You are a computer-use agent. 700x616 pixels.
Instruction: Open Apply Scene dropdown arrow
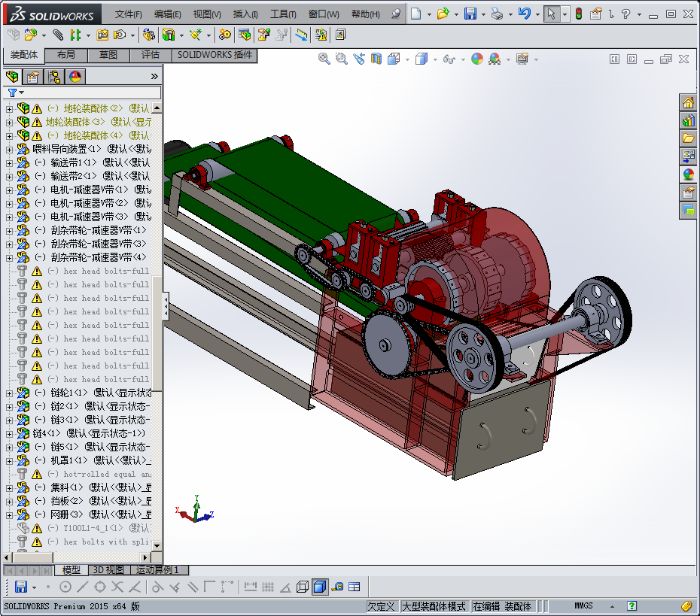(x=508, y=59)
